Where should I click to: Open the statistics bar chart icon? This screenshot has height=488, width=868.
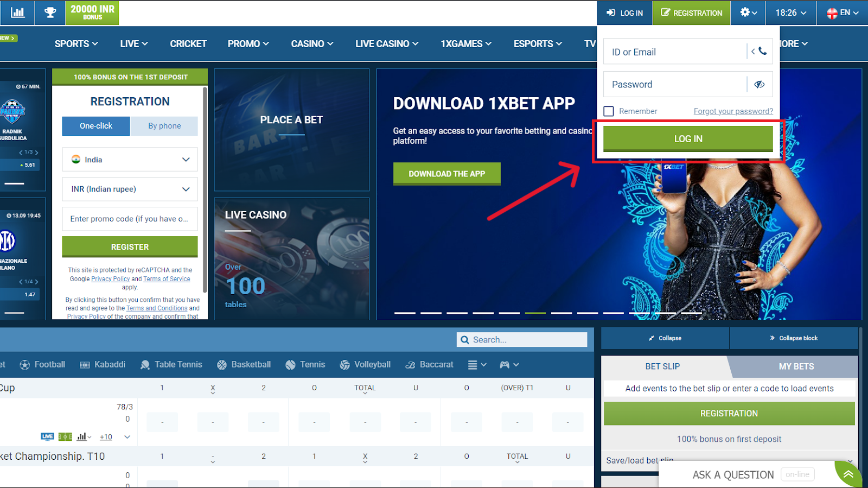[17, 12]
